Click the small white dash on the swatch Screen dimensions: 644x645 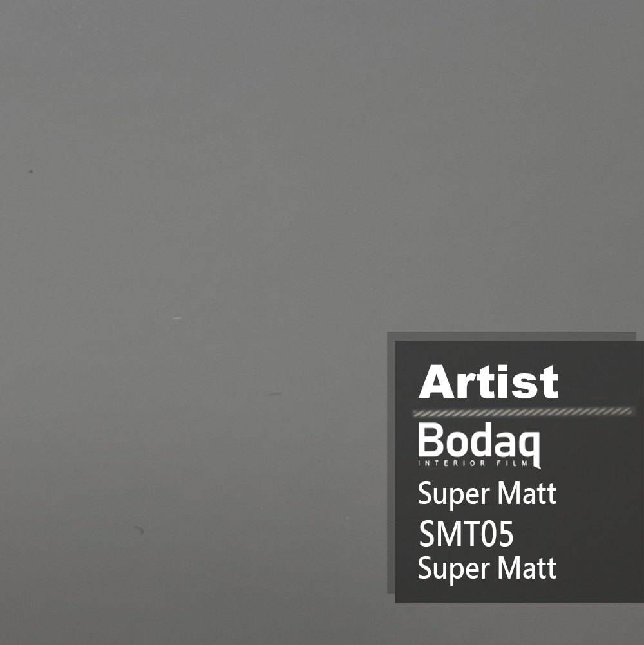177,318
